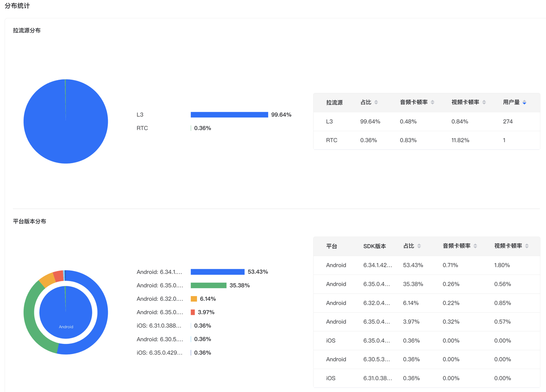Viewport: 546px width, 392px height.
Task: Select the L3 row in the table
Action: (427, 121)
